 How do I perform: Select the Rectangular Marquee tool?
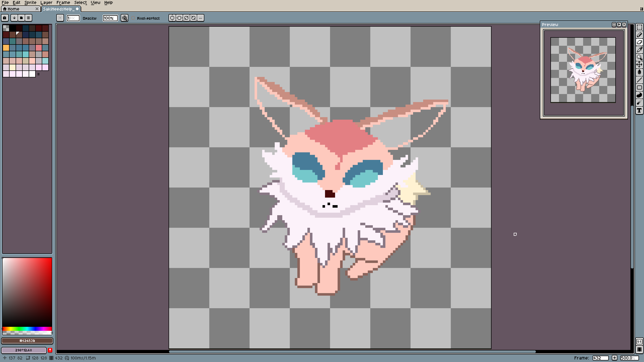click(639, 27)
